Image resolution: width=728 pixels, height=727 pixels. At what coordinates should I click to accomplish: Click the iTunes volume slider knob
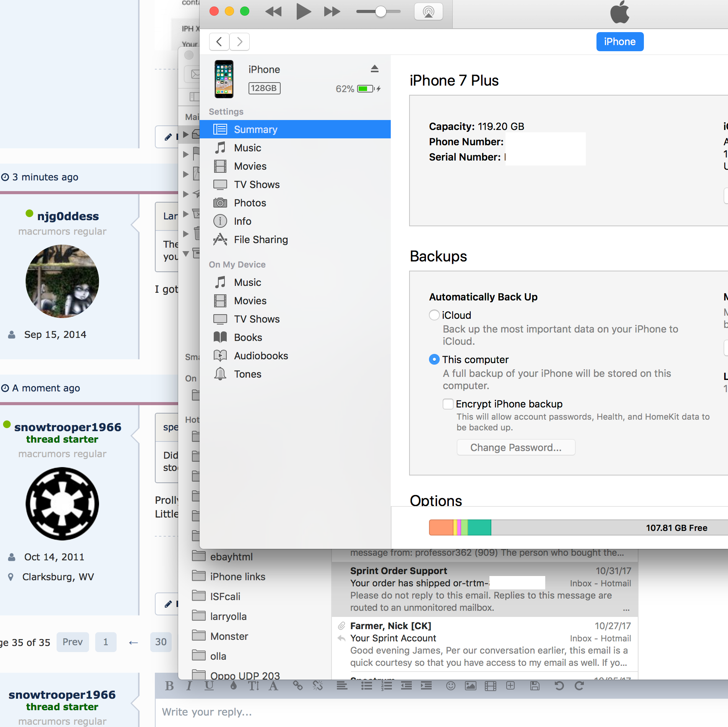pyautogui.click(x=380, y=11)
